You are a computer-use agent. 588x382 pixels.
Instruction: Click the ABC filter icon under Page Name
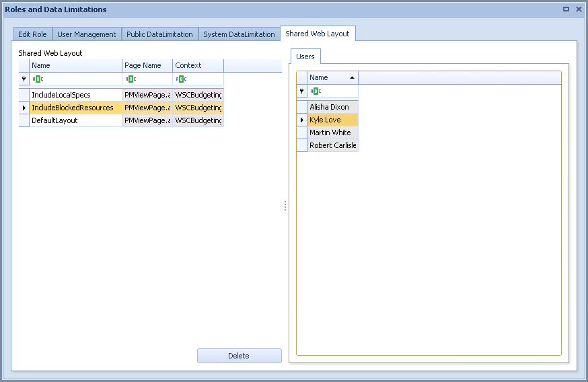(x=131, y=79)
